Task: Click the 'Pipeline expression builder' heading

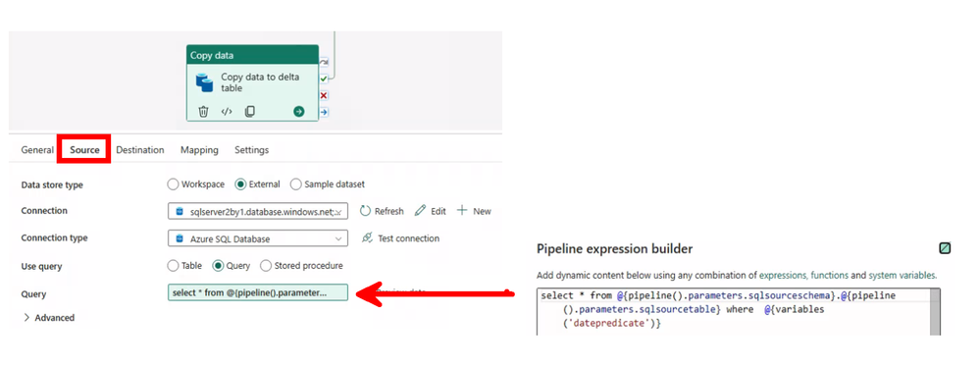Action: tap(614, 248)
